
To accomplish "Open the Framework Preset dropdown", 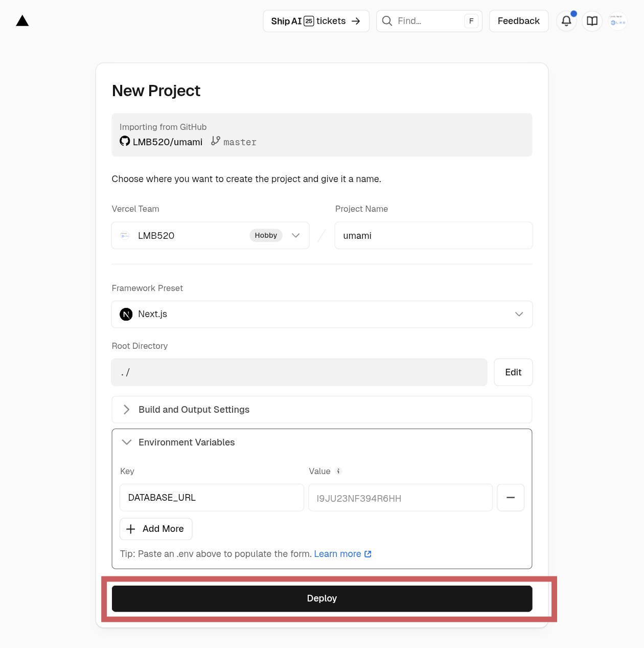I will click(x=321, y=314).
